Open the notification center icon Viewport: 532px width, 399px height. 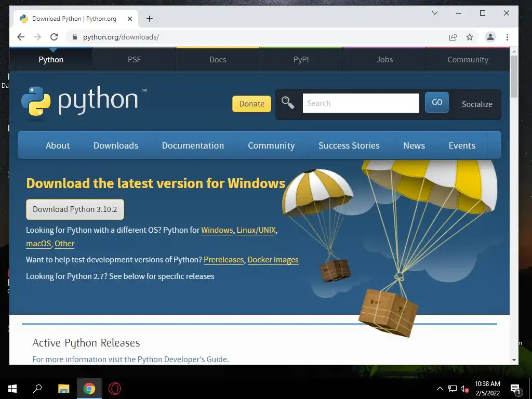(x=515, y=389)
